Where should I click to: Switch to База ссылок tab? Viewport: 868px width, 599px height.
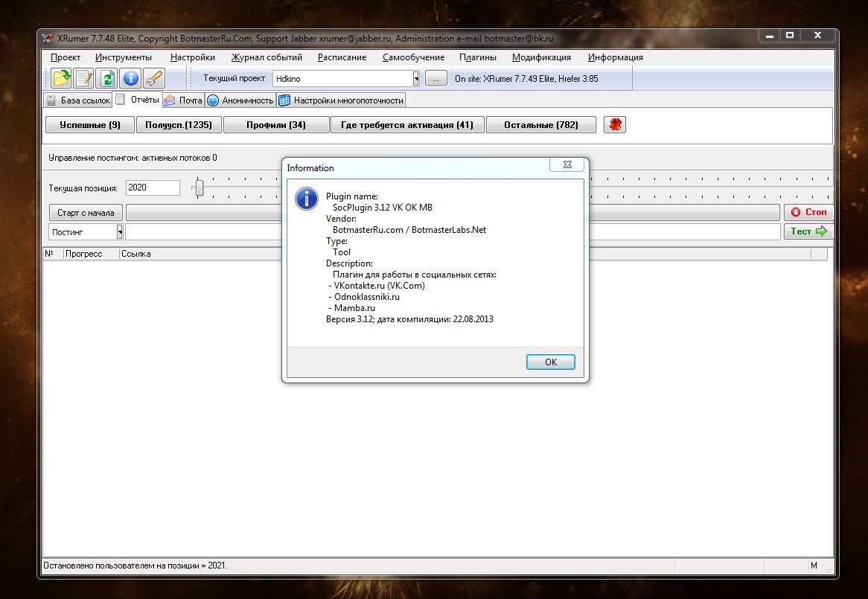point(78,100)
